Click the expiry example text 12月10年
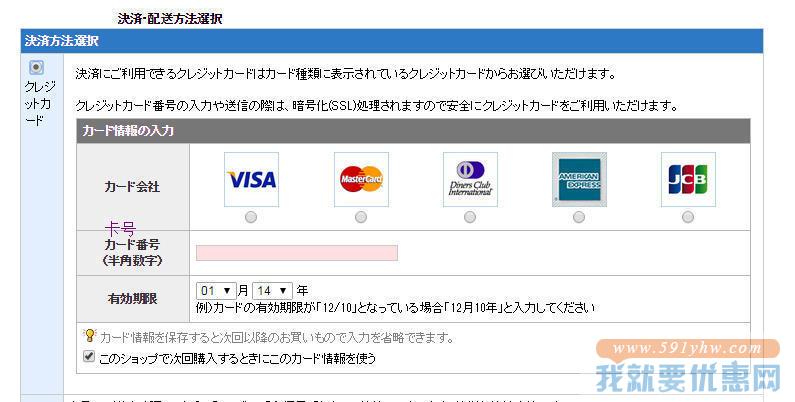795x402 pixels. (x=473, y=308)
